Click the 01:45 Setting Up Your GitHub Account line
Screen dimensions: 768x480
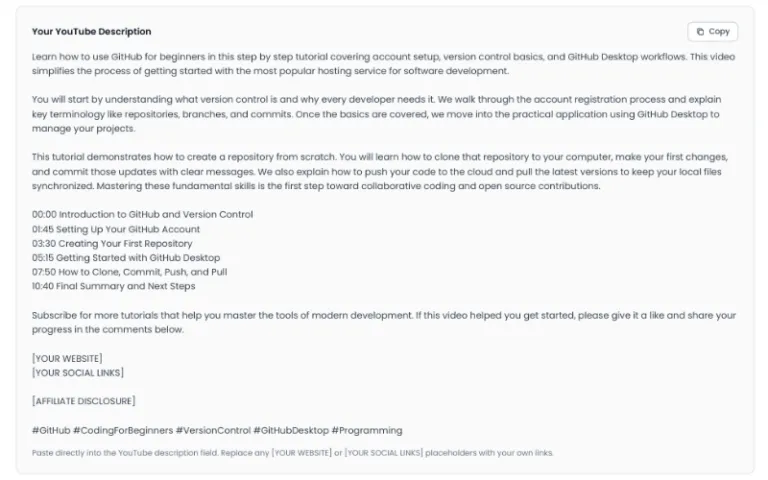[x=116, y=229]
